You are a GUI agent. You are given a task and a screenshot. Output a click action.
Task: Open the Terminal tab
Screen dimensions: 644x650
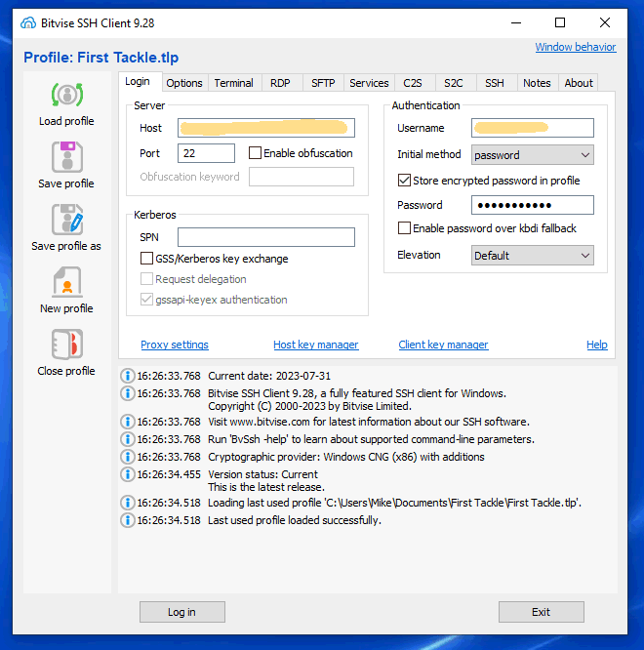234,83
